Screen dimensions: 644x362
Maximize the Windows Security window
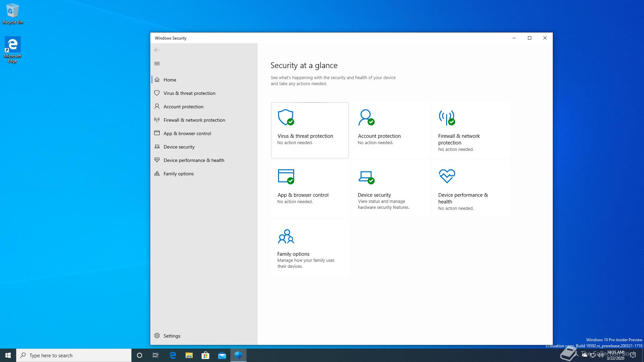click(530, 38)
